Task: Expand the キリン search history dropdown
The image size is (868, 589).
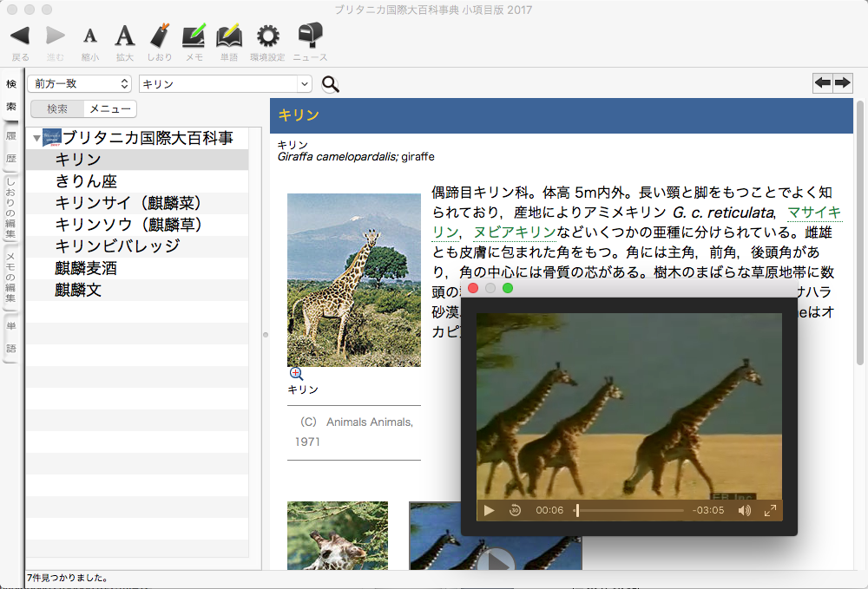Action: (x=304, y=84)
